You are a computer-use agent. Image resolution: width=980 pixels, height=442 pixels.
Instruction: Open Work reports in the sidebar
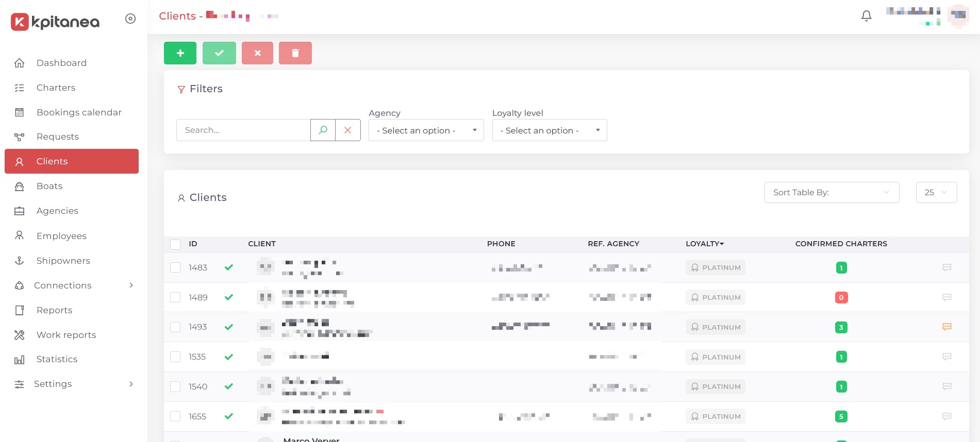[72, 335]
